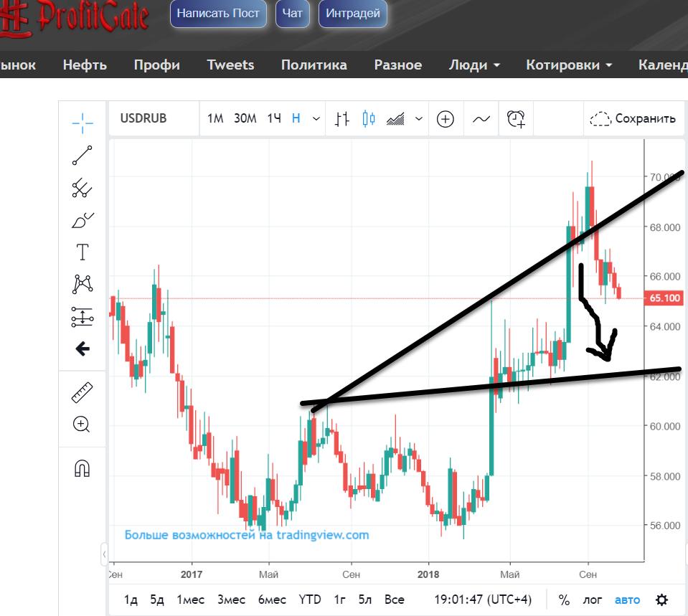The image size is (688, 616).
Task: Select 30М timeframe
Action: [x=245, y=118]
